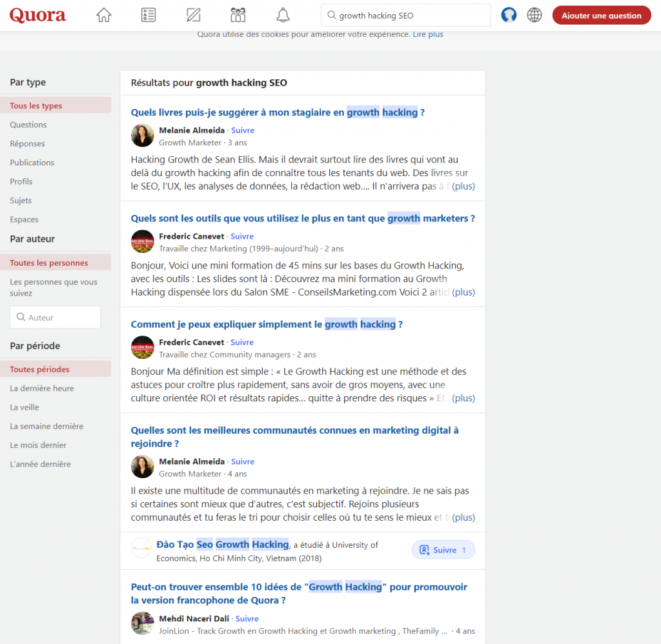Select the Tous les types filter
The height and width of the screenshot is (644, 661).
[x=56, y=105]
